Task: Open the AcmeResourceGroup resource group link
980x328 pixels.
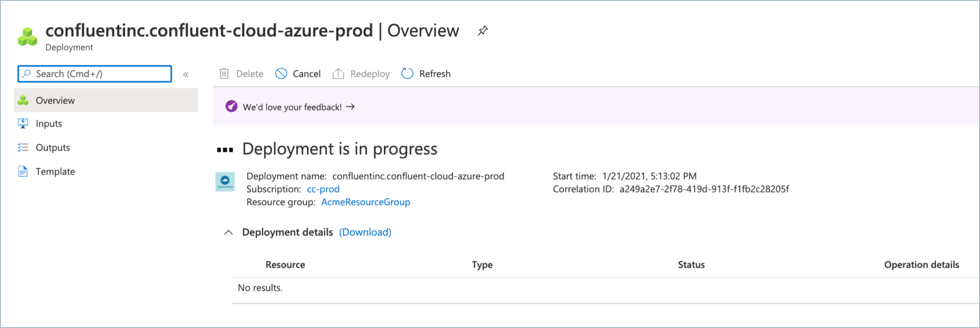Action: tap(365, 202)
